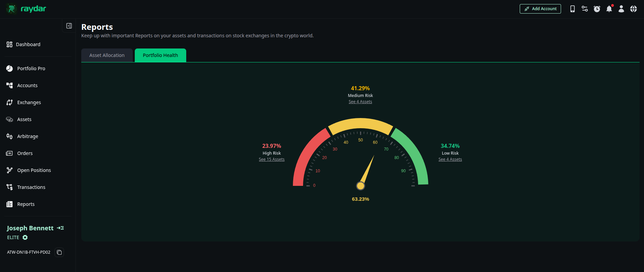Click the See 15 Assets link
The width and height of the screenshot is (644, 272).
[x=272, y=159]
